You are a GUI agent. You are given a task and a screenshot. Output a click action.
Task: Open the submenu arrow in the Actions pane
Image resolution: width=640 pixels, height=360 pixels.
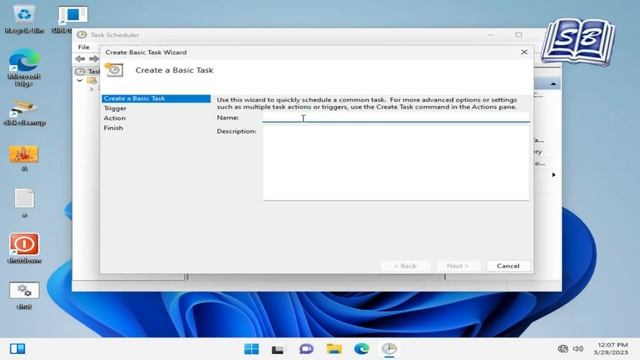click(x=553, y=175)
